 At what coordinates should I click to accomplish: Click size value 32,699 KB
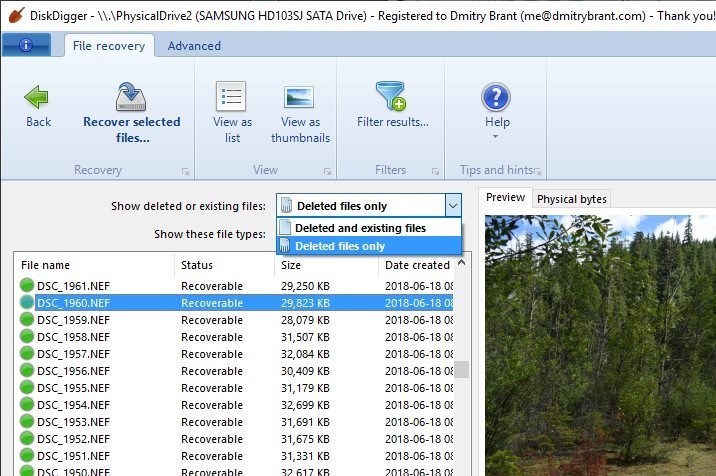click(305, 405)
